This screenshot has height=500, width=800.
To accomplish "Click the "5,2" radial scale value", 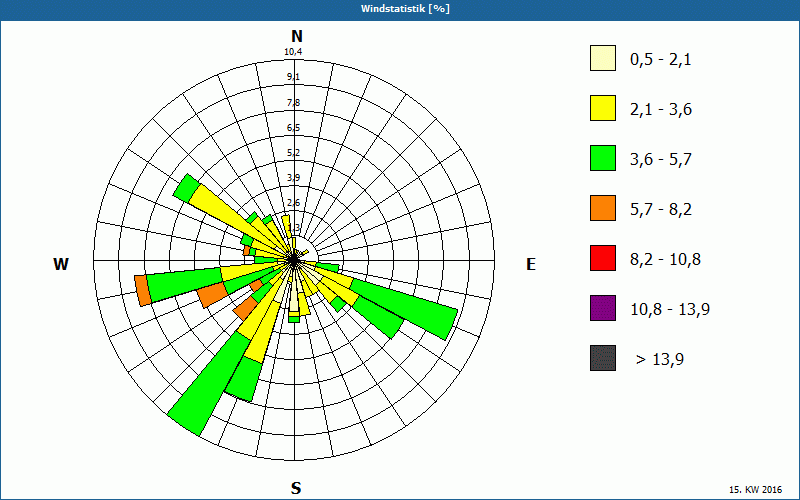I will tap(293, 153).
